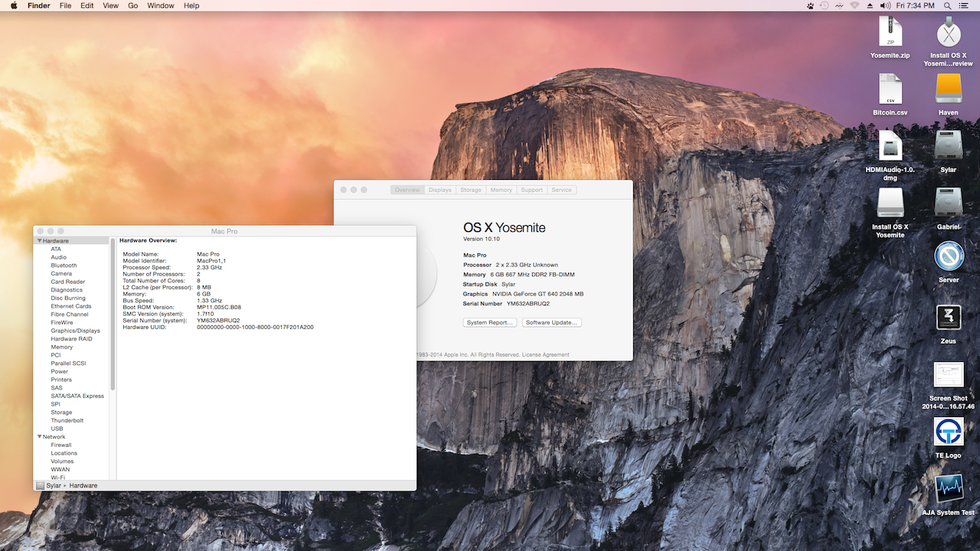Switch to the Support tab

pyautogui.click(x=531, y=190)
